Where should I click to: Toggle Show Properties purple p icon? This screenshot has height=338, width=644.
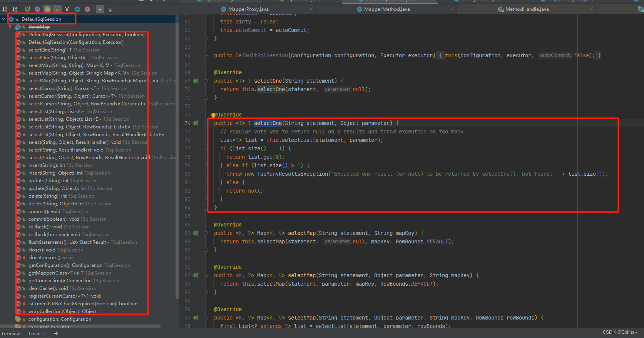(x=37, y=9)
